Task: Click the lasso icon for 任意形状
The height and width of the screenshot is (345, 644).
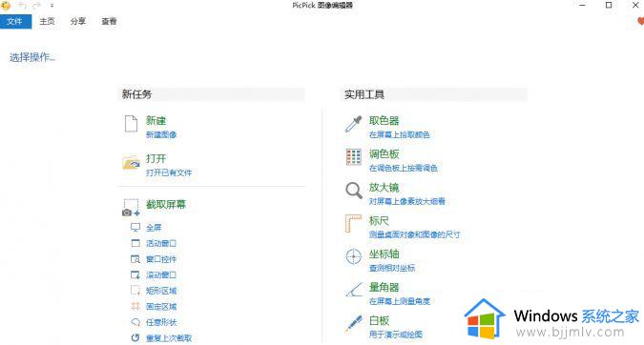Action: tap(135, 322)
